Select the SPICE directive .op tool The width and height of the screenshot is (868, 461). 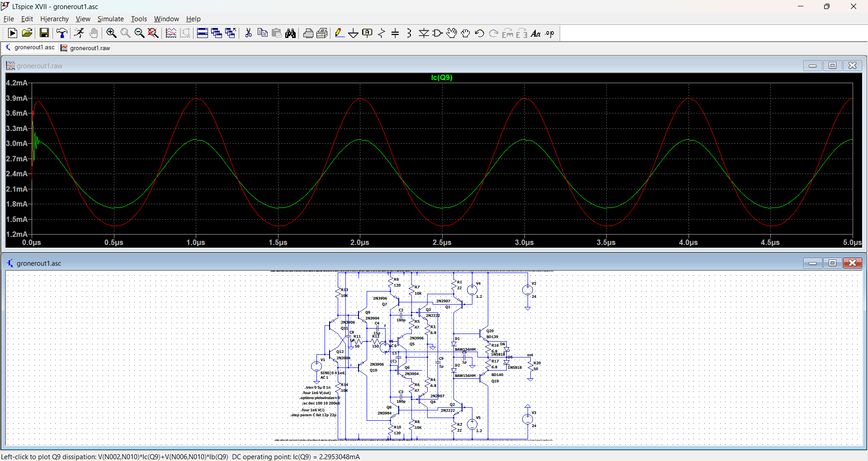[550, 33]
